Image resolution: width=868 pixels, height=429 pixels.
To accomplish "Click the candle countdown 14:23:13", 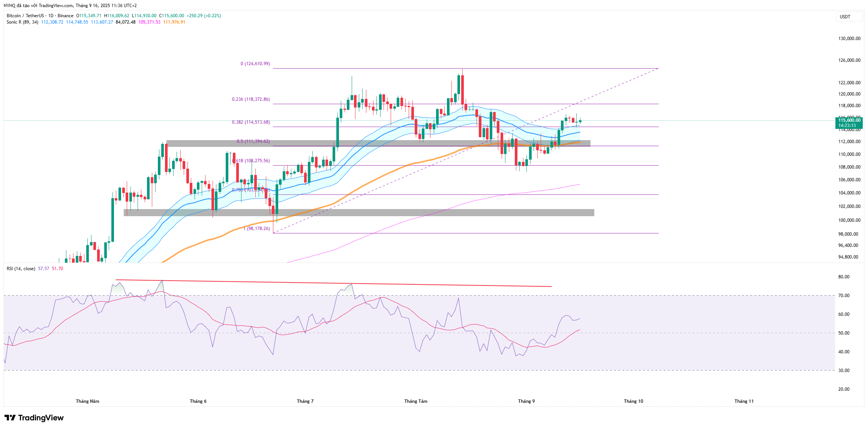I will pyautogui.click(x=847, y=126).
